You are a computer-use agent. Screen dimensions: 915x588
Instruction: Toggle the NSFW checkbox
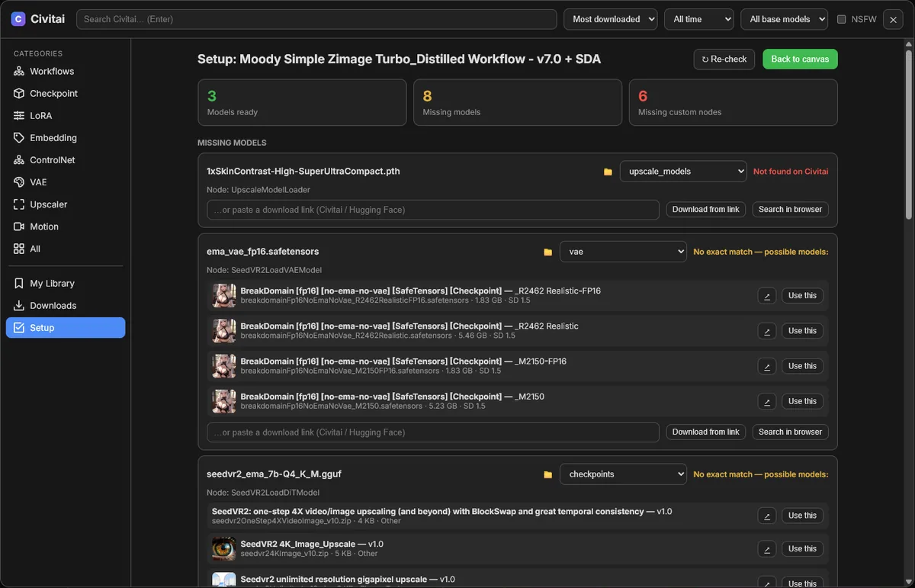842,19
